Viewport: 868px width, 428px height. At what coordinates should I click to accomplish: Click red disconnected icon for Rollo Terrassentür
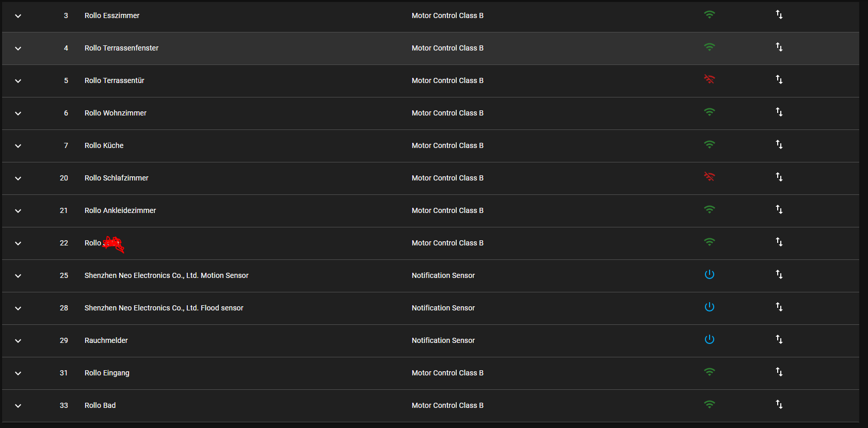[710, 79]
